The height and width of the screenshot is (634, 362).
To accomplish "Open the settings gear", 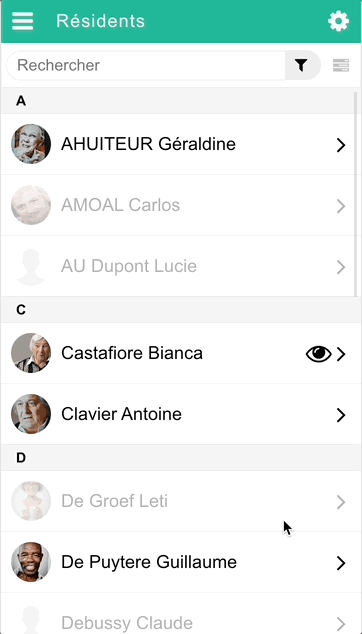I will pos(338,21).
